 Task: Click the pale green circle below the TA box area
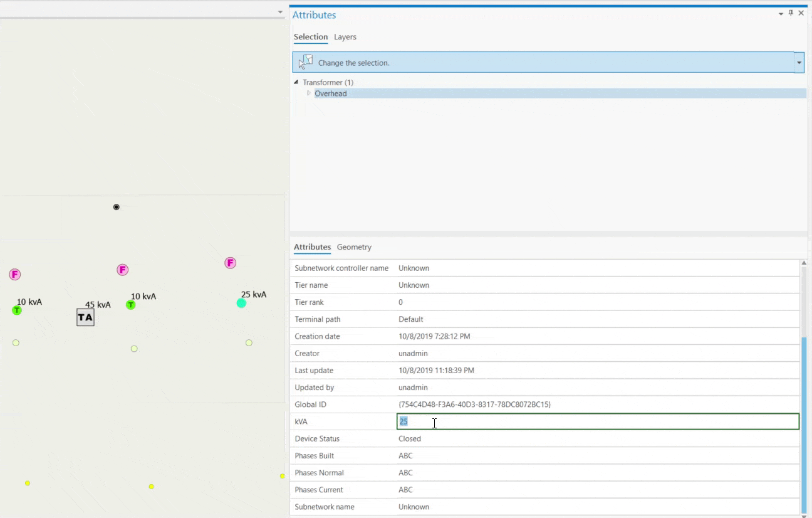(134, 349)
